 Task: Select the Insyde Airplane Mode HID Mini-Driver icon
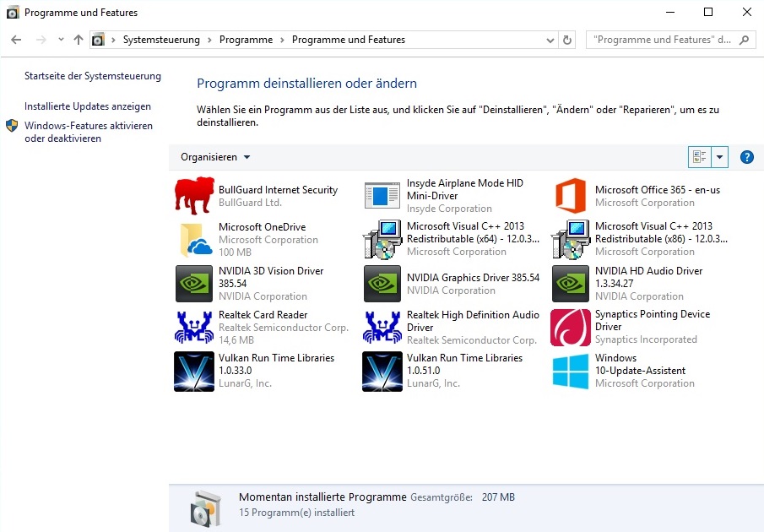click(382, 195)
